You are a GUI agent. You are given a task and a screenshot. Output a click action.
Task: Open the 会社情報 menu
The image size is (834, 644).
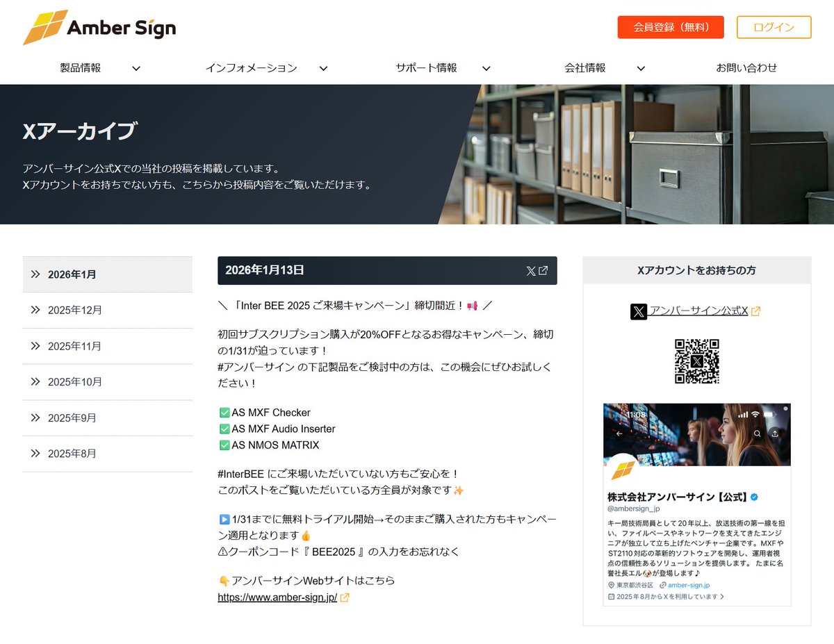click(x=585, y=68)
